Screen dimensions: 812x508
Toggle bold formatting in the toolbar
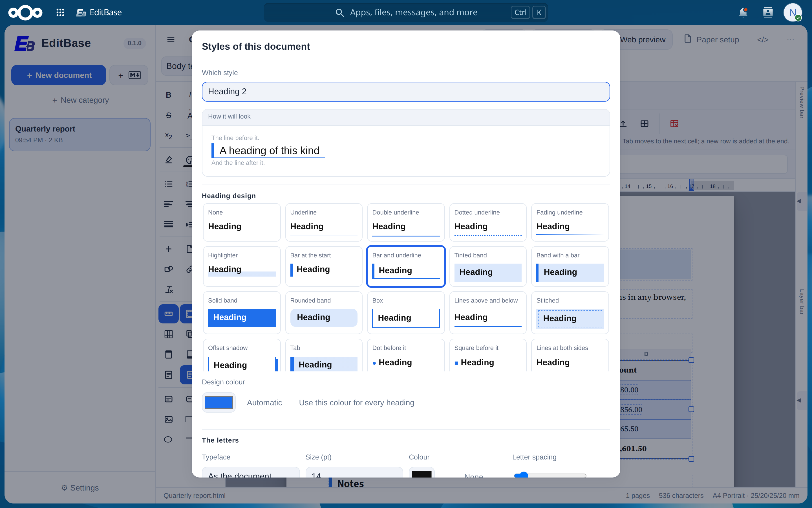(168, 95)
